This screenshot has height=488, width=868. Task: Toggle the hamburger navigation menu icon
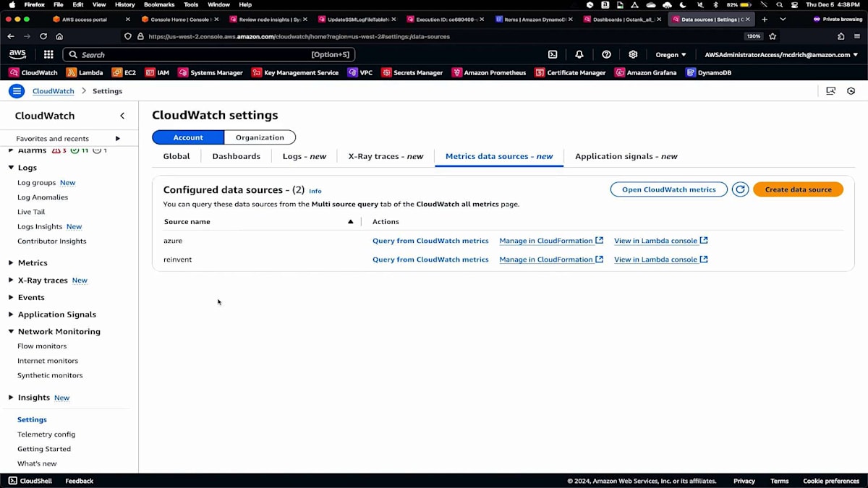pyautogui.click(x=17, y=90)
